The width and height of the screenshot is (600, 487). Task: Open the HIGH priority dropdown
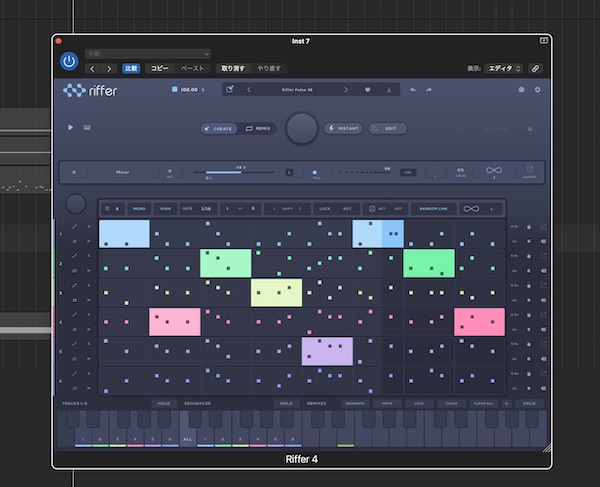click(x=165, y=209)
